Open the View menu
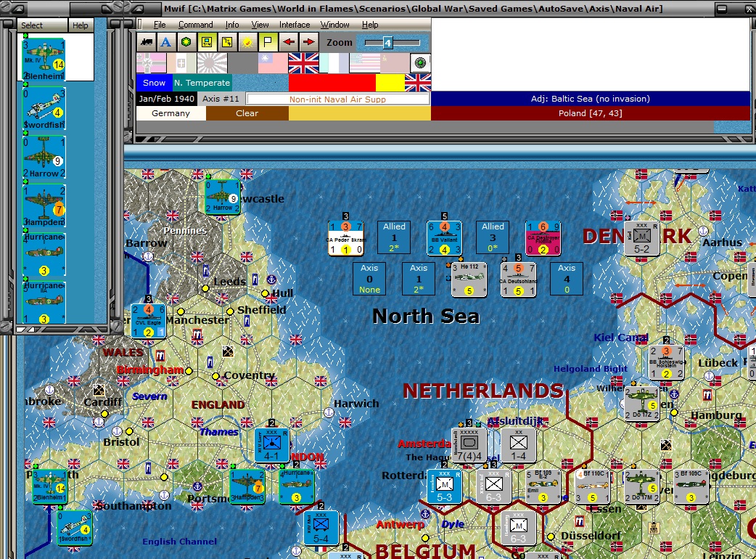Image resolution: width=756 pixels, height=559 pixels. tap(260, 25)
